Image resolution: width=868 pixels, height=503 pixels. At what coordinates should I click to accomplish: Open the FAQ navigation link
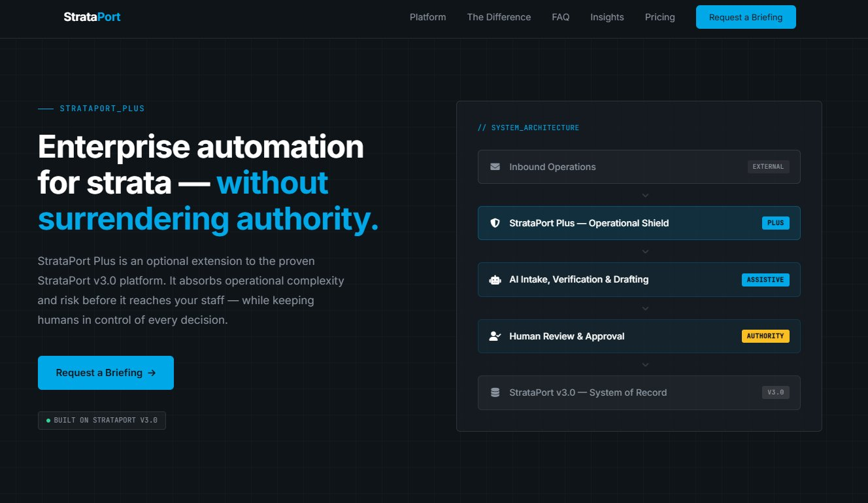(x=560, y=17)
